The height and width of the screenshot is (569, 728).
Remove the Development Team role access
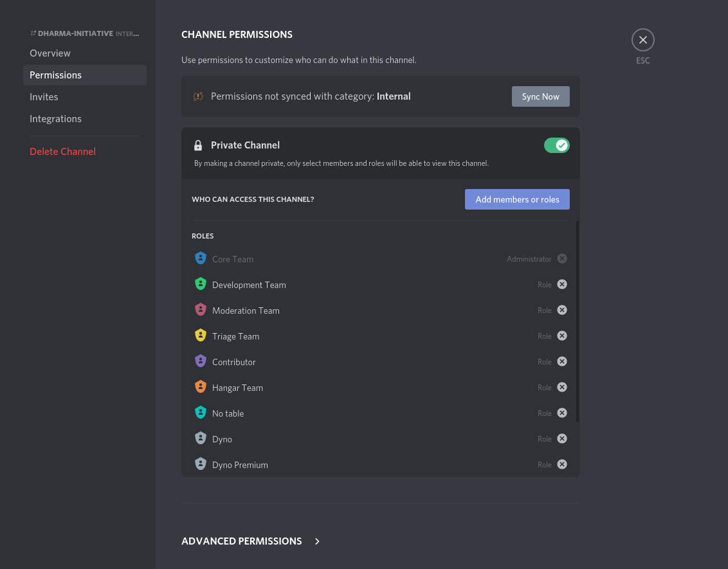pos(562,284)
